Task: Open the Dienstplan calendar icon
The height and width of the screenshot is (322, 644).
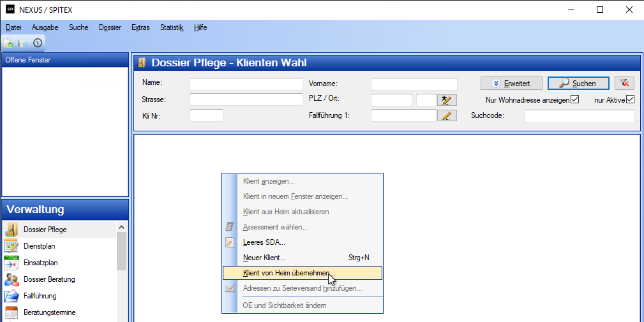Action: 11,246
